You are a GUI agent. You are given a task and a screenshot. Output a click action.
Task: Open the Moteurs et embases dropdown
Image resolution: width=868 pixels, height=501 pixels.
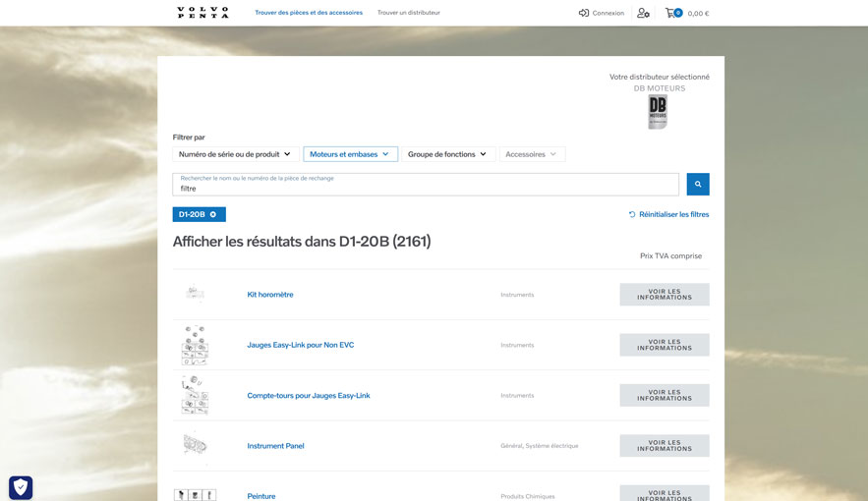(350, 154)
